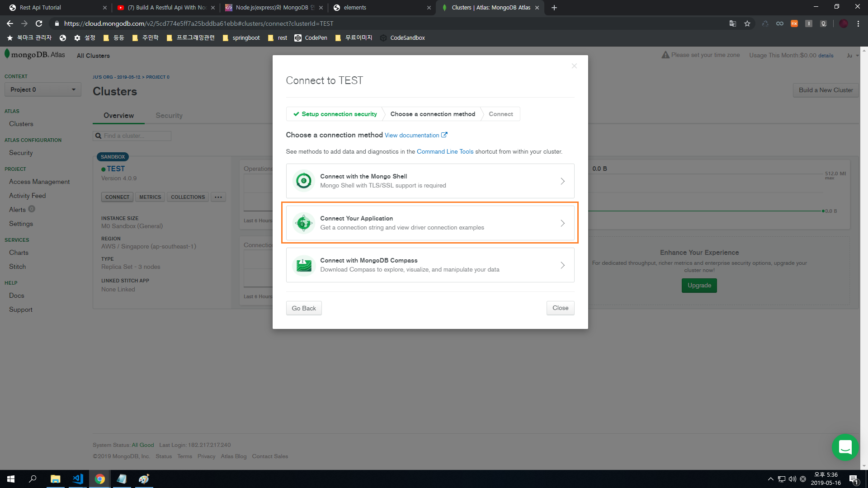Select the Choose a connection method step
The image size is (868, 488).
pyautogui.click(x=433, y=114)
